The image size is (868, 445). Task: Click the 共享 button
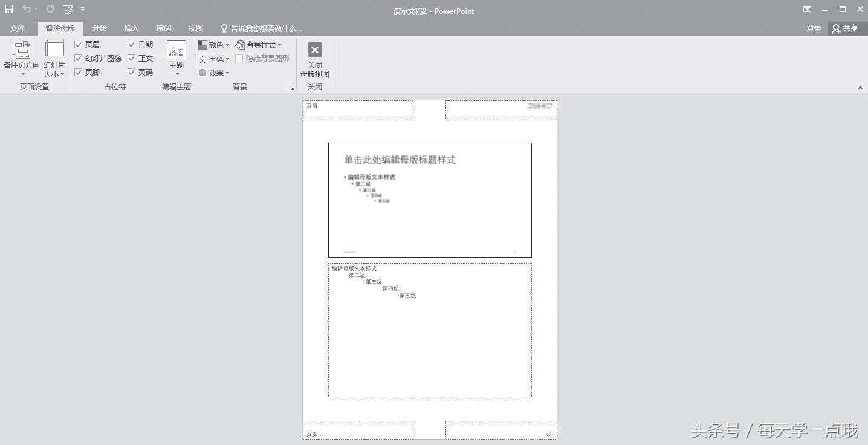click(846, 28)
